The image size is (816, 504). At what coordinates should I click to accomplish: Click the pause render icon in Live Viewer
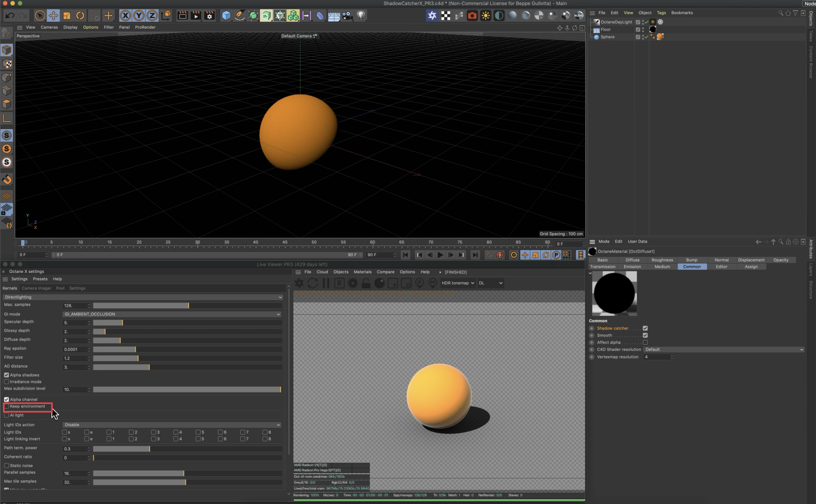click(326, 283)
